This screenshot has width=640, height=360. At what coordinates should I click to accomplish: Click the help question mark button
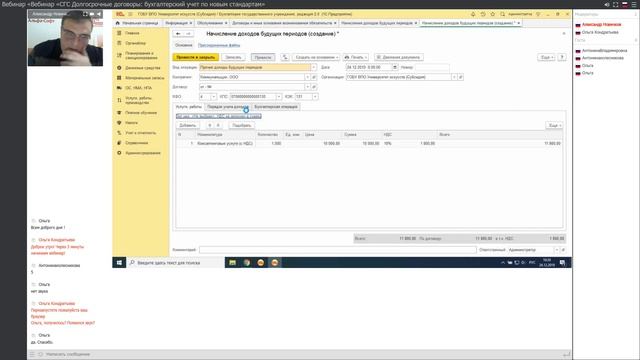pos(562,57)
